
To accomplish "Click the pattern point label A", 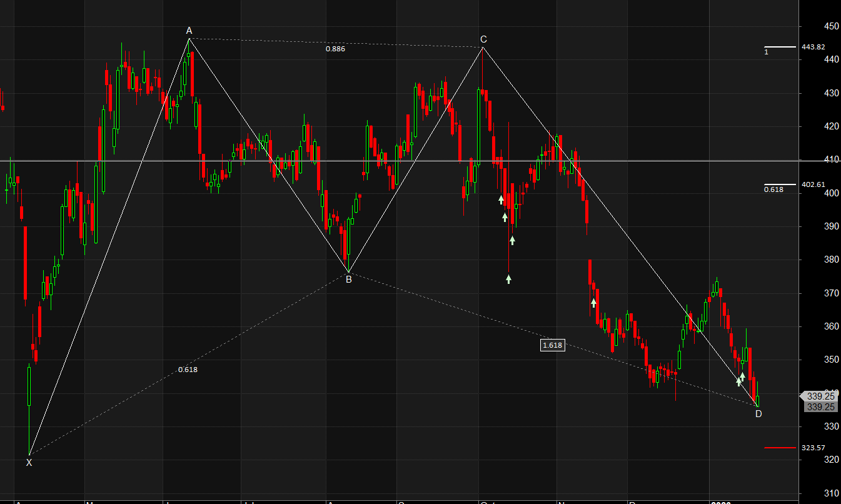I will (x=189, y=31).
